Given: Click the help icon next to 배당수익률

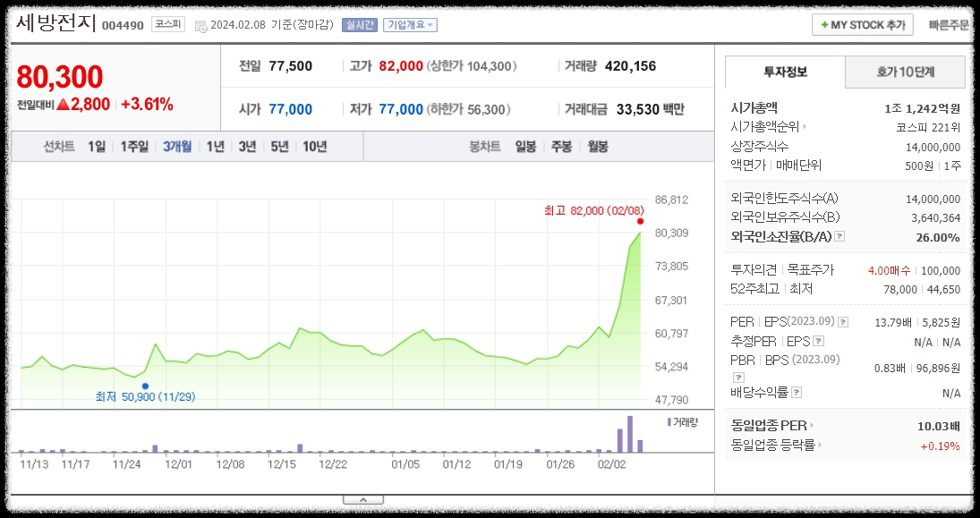Looking at the screenshot, I should (797, 393).
